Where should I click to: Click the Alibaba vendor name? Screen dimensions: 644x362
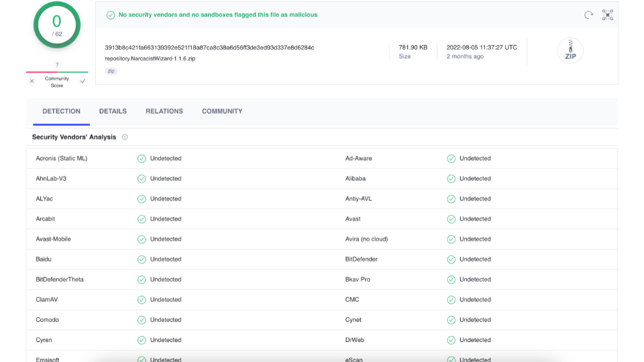coord(356,178)
